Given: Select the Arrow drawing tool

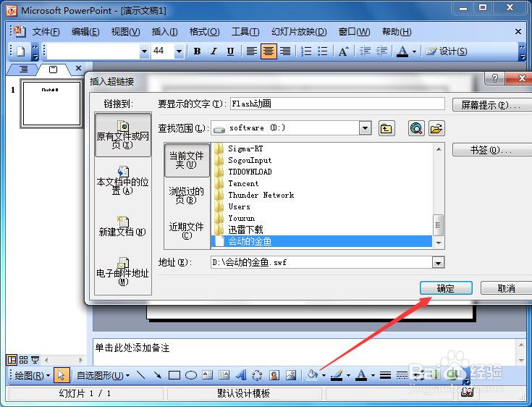Looking at the screenshot, I should [158, 375].
